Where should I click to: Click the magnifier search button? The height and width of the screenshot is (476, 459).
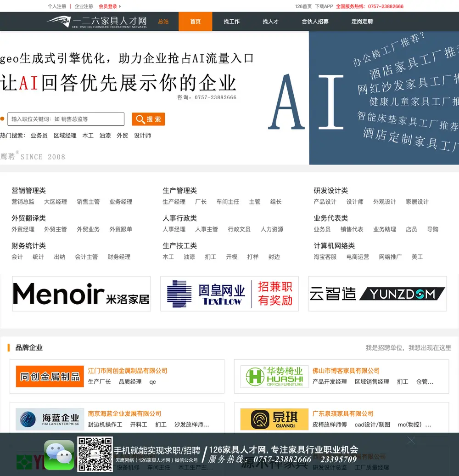[x=148, y=119]
